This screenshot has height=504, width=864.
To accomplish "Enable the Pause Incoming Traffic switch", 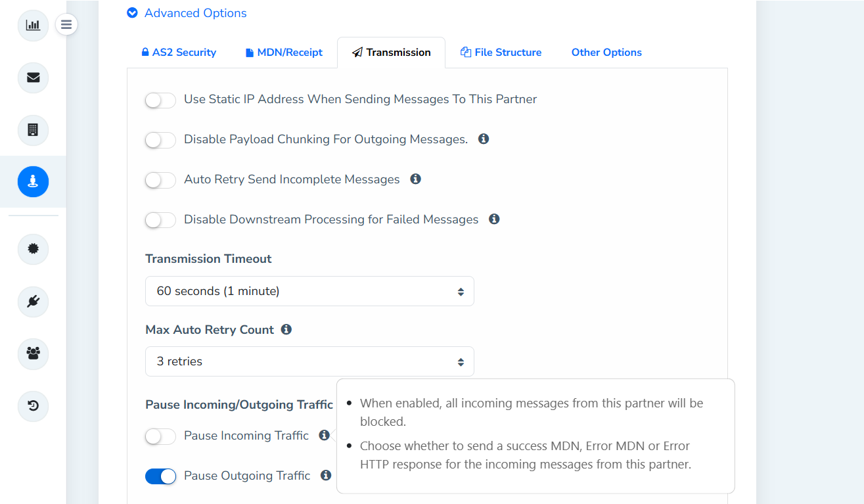I will pos(160,436).
